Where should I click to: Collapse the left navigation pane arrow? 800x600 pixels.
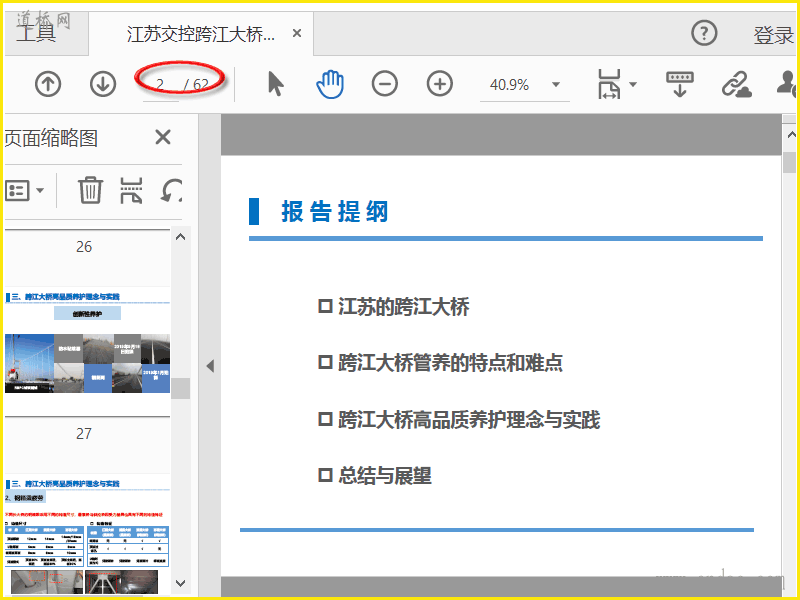point(210,366)
